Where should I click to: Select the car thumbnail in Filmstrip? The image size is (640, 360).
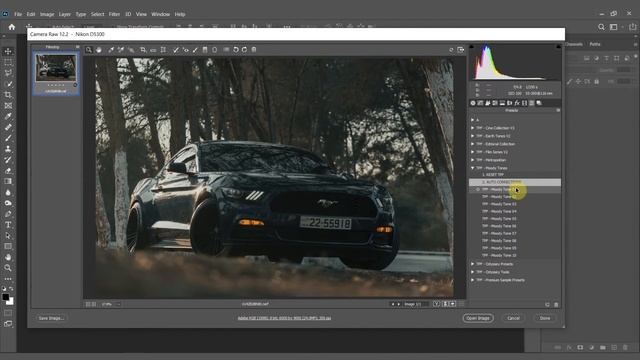56,68
